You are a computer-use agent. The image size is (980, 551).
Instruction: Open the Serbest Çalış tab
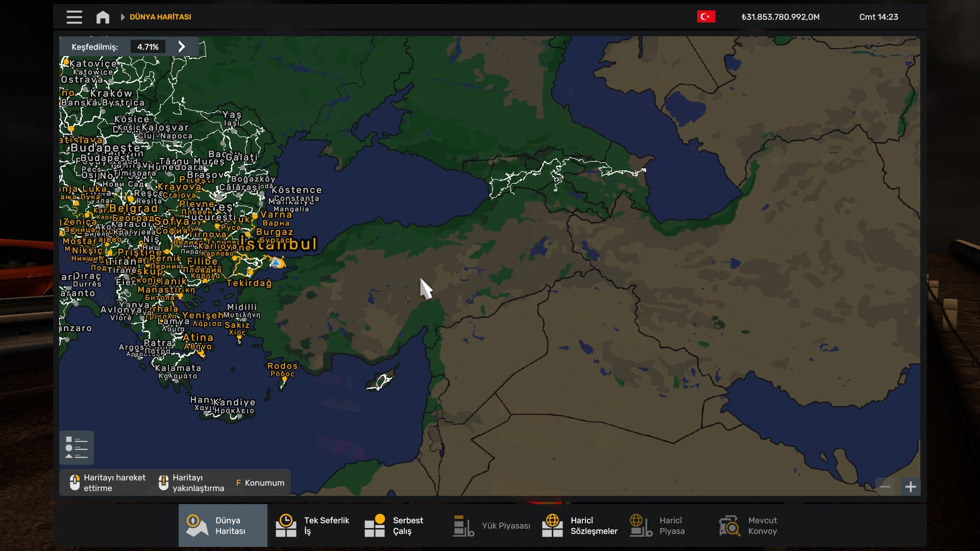(x=401, y=525)
